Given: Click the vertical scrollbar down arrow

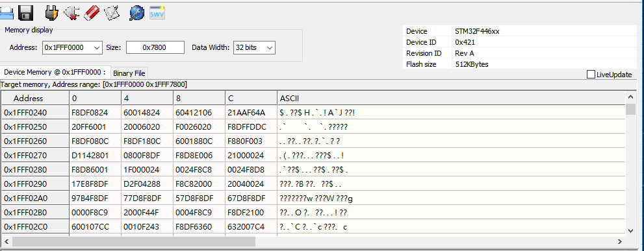Looking at the screenshot, I should (x=630, y=230).
